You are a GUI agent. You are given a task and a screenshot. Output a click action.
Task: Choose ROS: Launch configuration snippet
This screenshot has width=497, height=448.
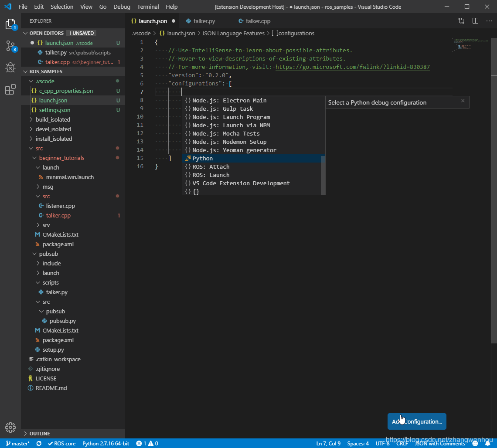tap(252, 175)
